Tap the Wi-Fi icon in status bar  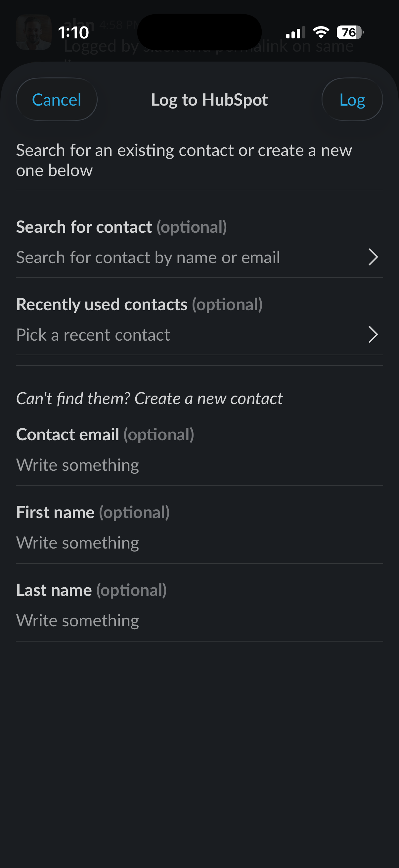point(321,32)
